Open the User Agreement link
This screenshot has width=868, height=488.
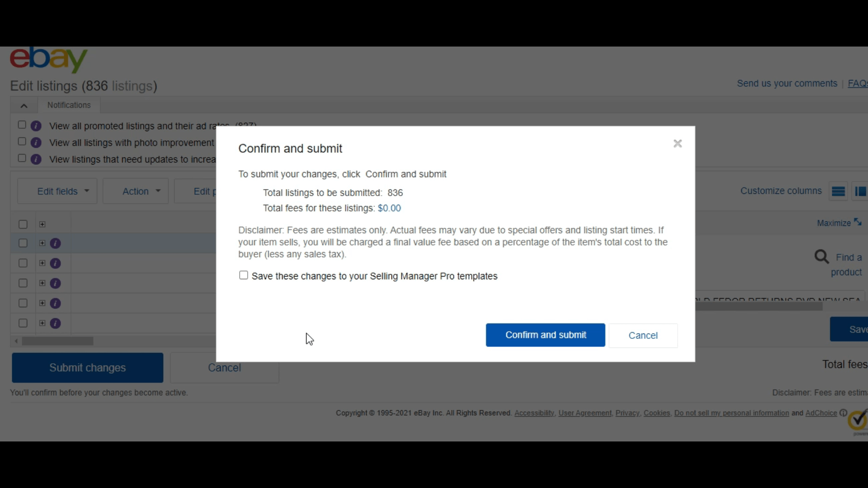point(584,413)
